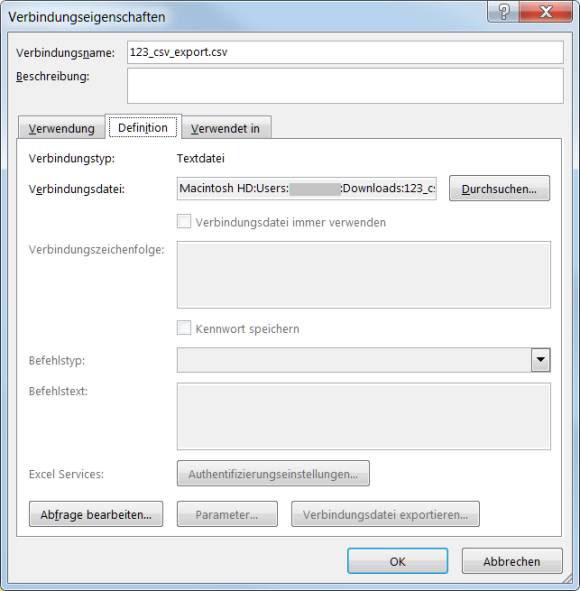Open the Befehlstyp combo box field
Image resolution: width=580 pixels, height=591 pixels.
pyautogui.click(x=364, y=360)
